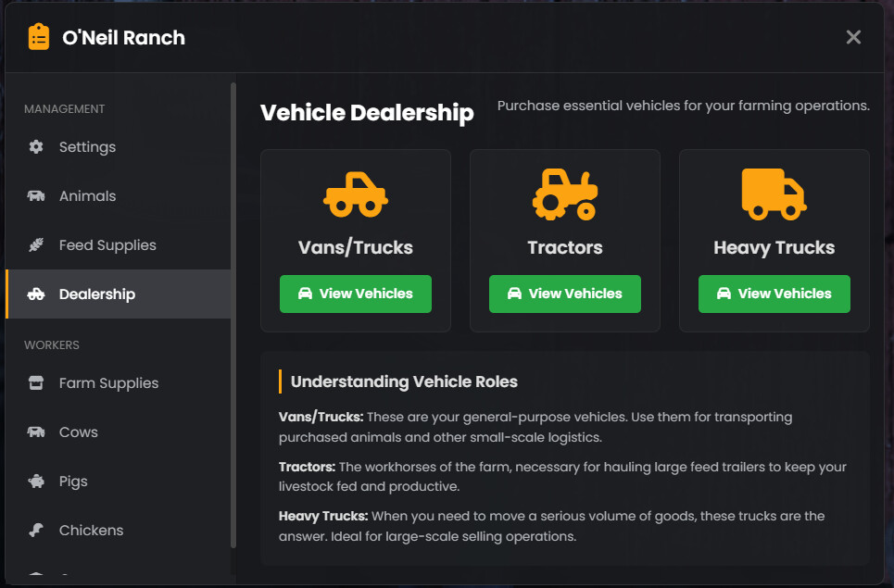Click the Pigs piggy bank icon
Image resolution: width=894 pixels, height=588 pixels.
pos(36,482)
